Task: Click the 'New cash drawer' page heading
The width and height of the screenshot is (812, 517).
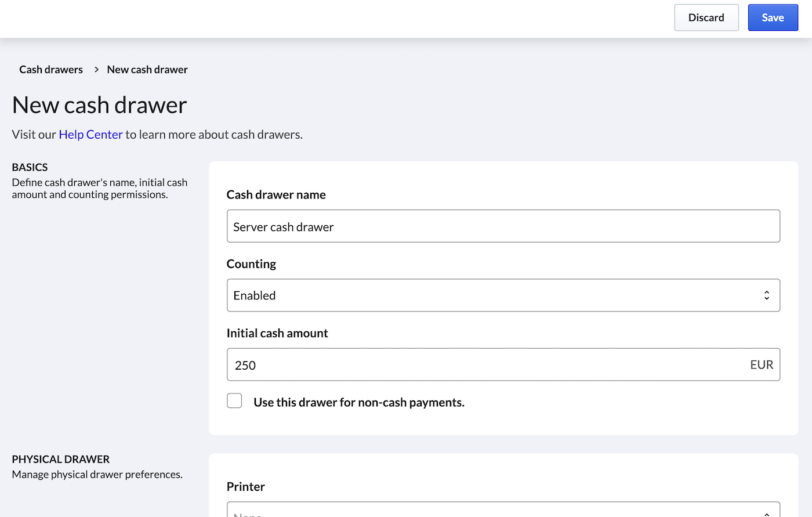Action: click(x=99, y=105)
